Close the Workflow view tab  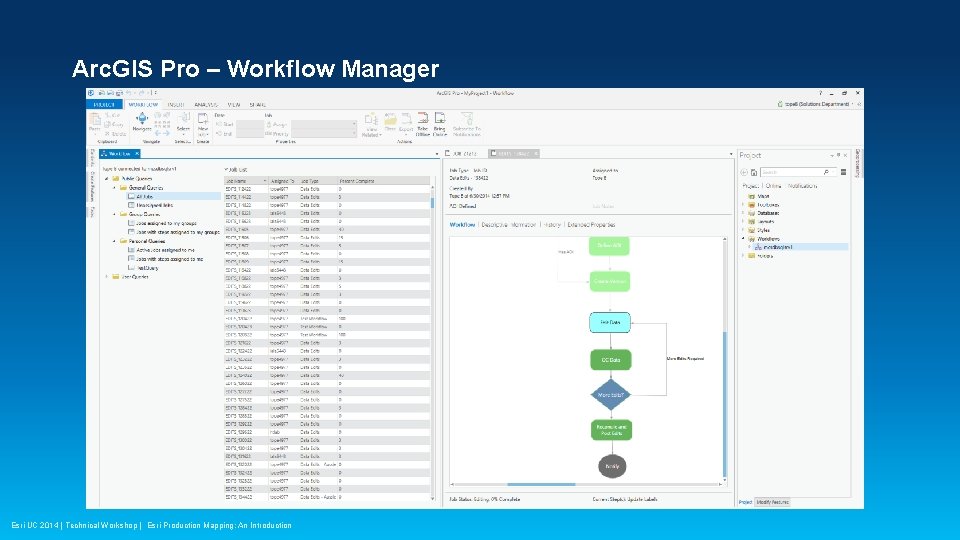(x=137, y=154)
